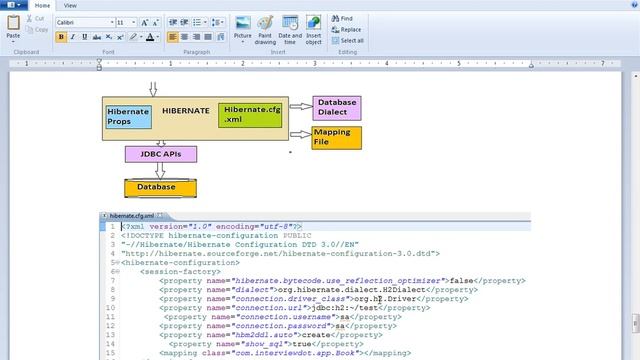Click the left indent marker on ruler

point(99,64)
